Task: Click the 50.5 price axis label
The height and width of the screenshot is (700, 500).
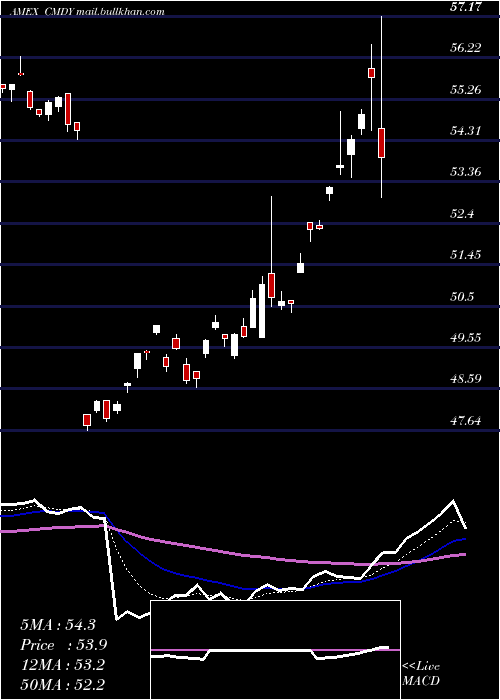Action: [x=463, y=297]
